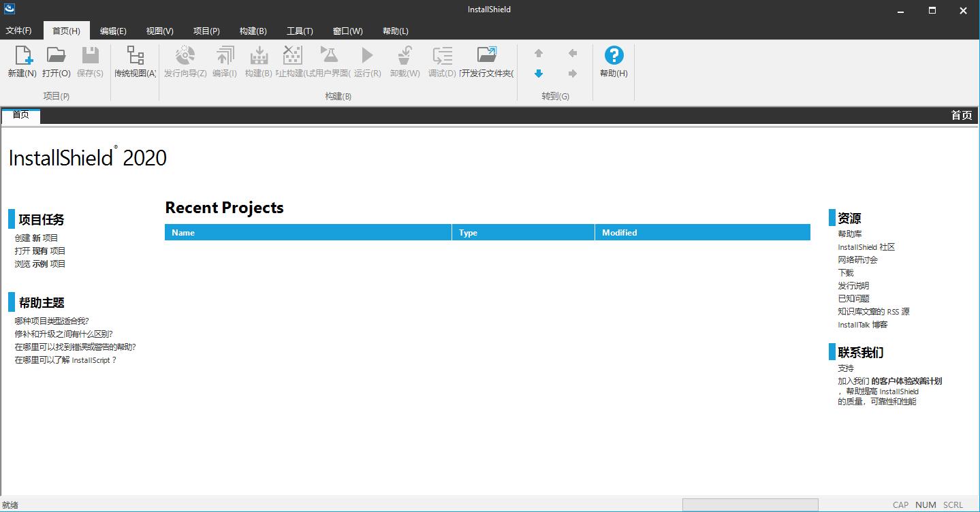Click the InstallTalk 博客 link
Viewport: 980px width, 512px height.
(863, 324)
